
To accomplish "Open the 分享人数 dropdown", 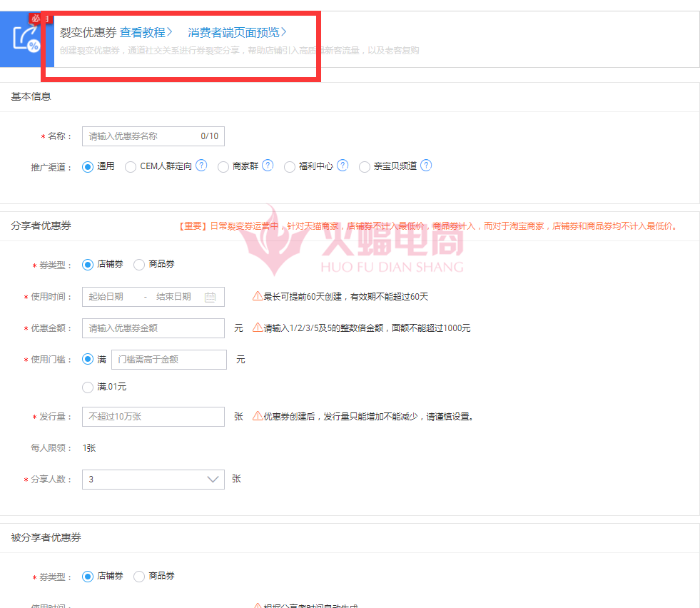I will pyautogui.click(x=153, y=480).
